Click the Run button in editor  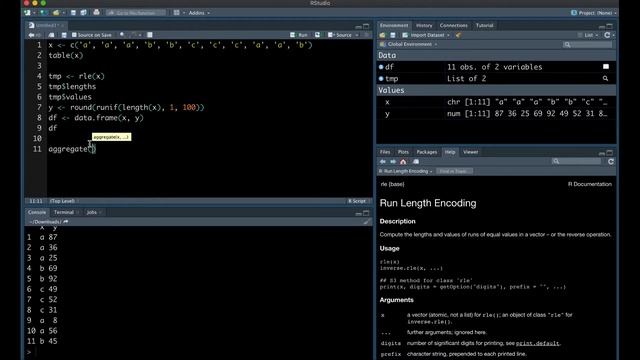coord(299,35)
